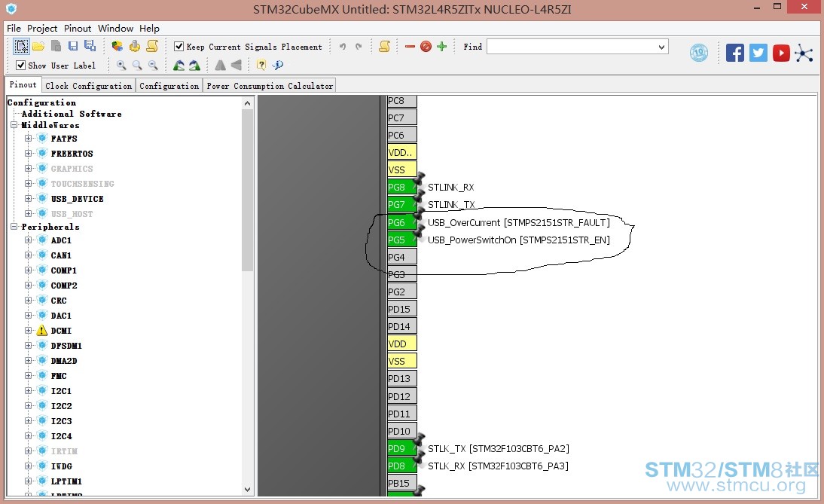Open the Window menu
This screenshot has width=824, height=504.
115,29
